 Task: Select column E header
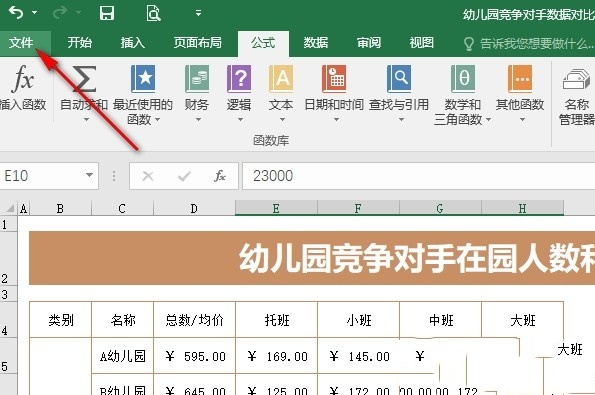point(276,208)
